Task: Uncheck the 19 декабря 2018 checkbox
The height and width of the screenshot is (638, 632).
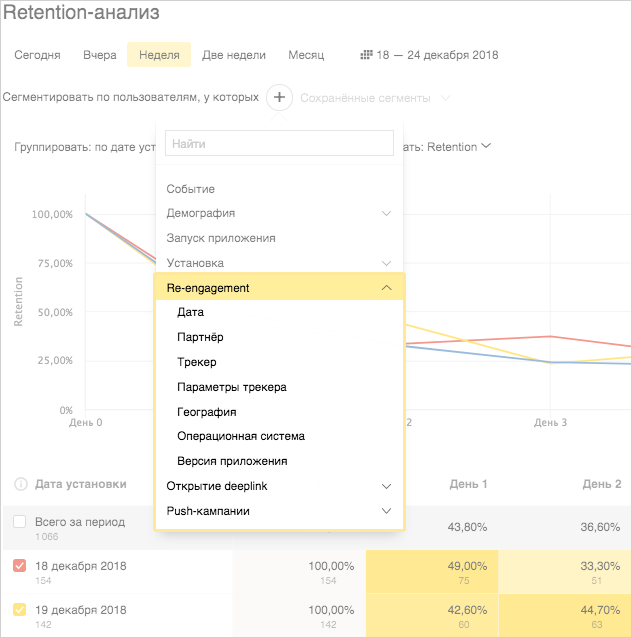Action: [20, 610]
